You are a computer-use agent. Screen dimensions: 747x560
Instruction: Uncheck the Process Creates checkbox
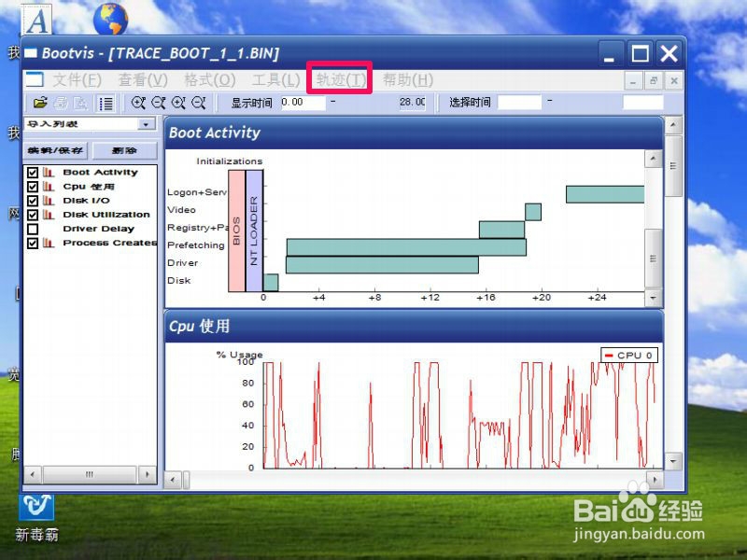pos(33,243)
